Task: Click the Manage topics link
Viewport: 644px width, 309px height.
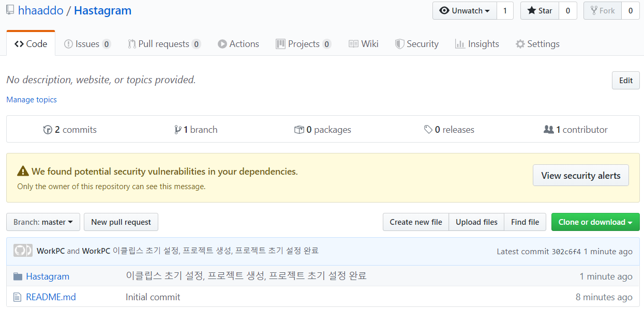Action: 32,100
